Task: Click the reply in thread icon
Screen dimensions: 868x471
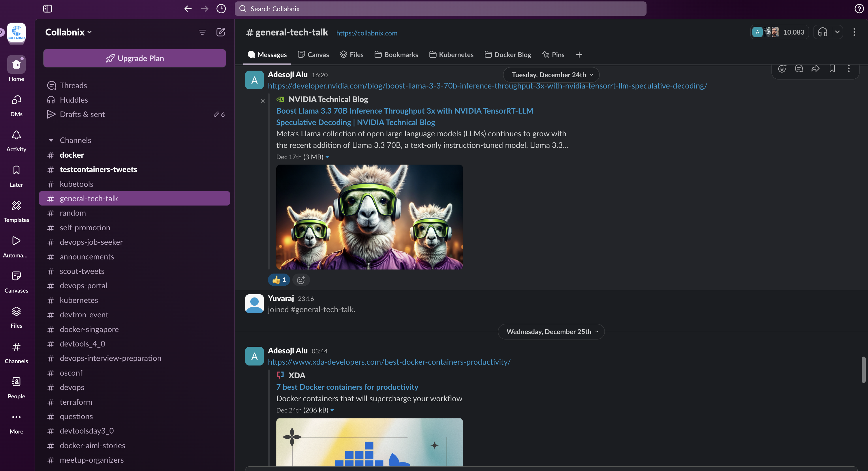Action: [799, 69]
